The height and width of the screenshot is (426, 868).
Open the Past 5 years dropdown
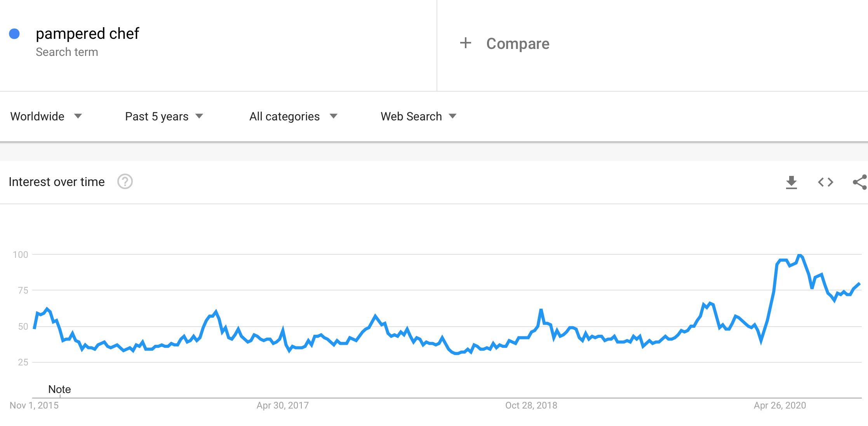pyautogui.click(x=164, y=116)
